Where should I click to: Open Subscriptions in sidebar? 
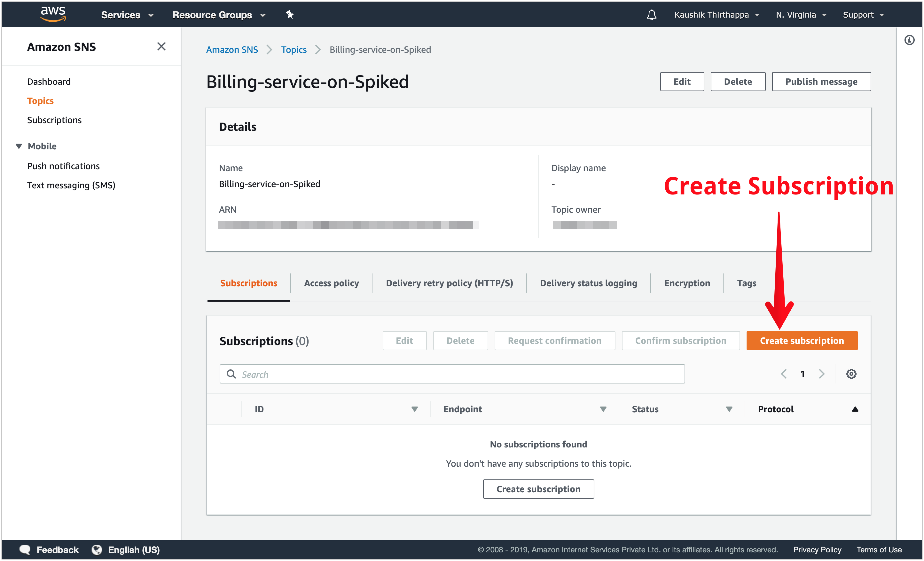coord(54,120)
